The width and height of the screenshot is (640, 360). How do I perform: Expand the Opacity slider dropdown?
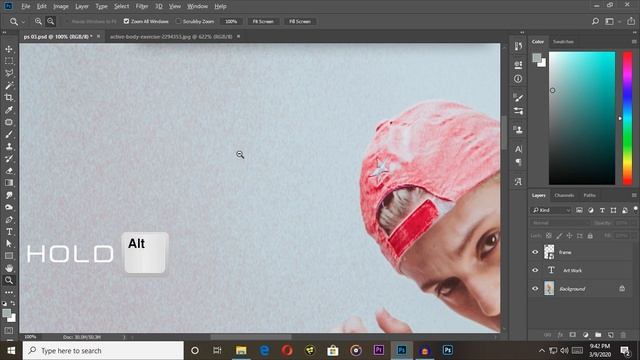tap(635, 223)
